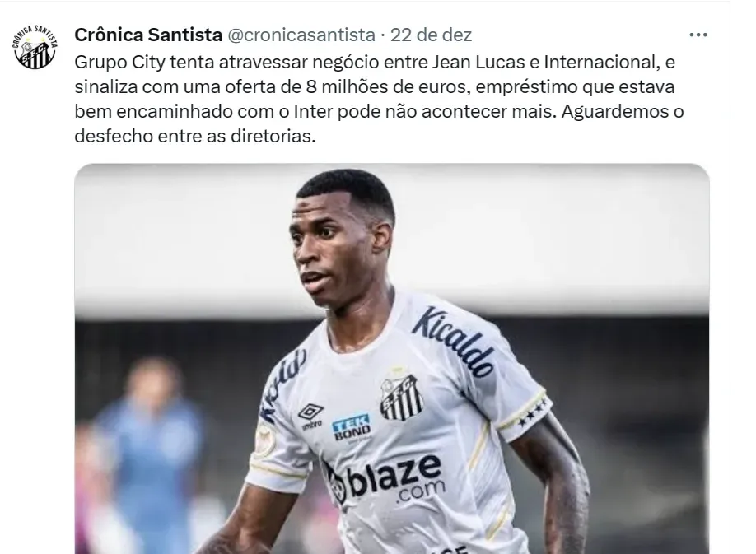This screenshot has width=756, height=554.
Task: Open the attached player photo
Action: pyautogui.click(x=391, y=358)
